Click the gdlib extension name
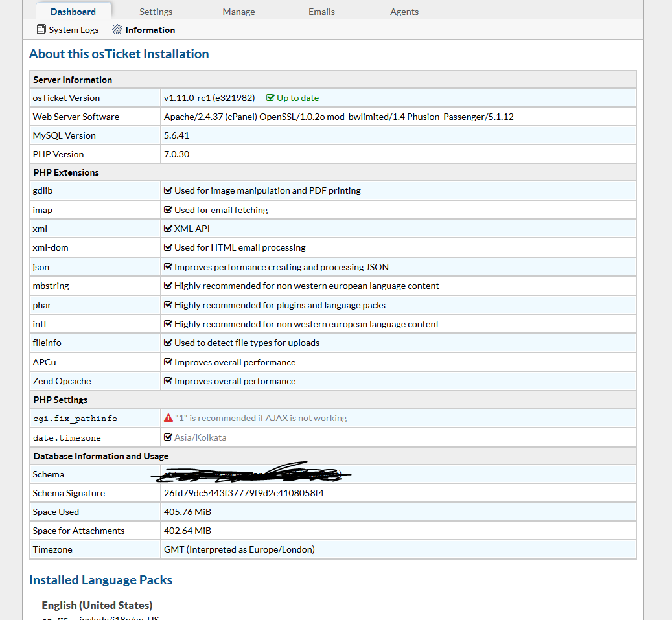 [42, 190]
